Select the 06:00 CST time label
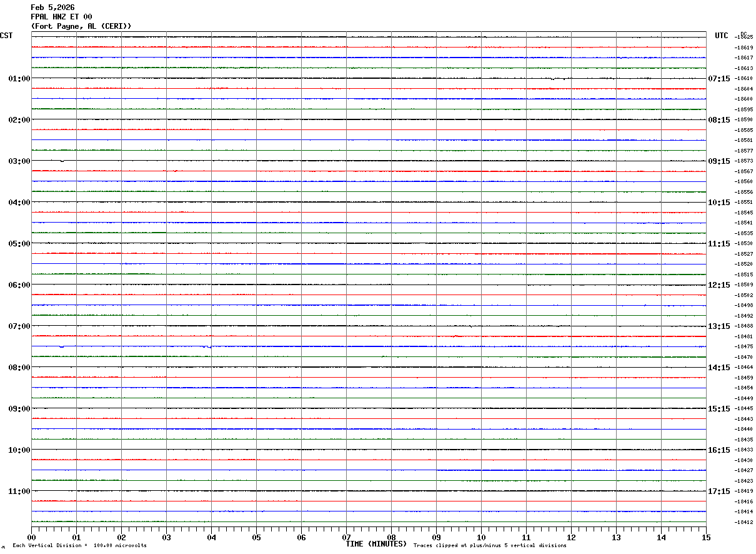 pyautogui.click(x=19, y=285)
